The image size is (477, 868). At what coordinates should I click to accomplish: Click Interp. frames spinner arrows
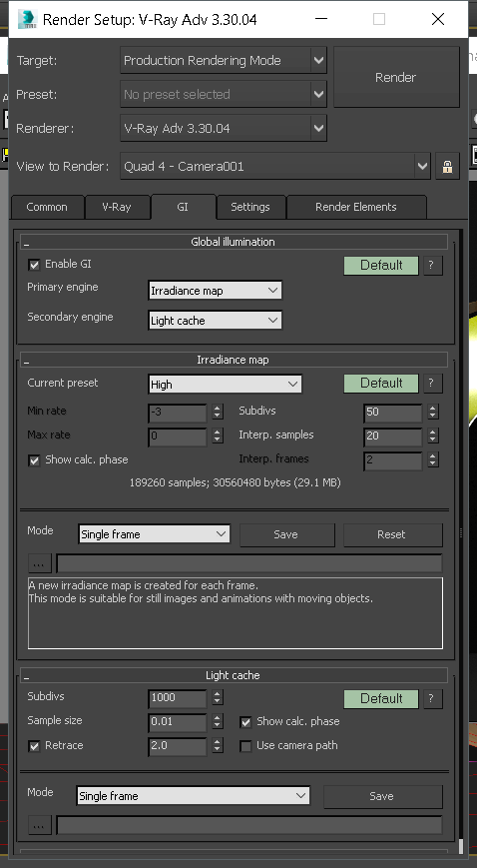[x=433, y=460]
